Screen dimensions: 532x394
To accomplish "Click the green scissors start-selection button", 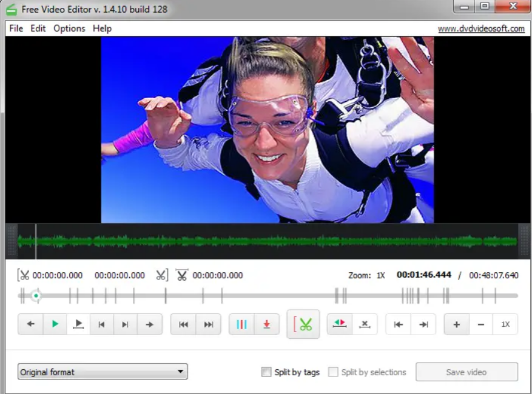I will tap(303, 324).
